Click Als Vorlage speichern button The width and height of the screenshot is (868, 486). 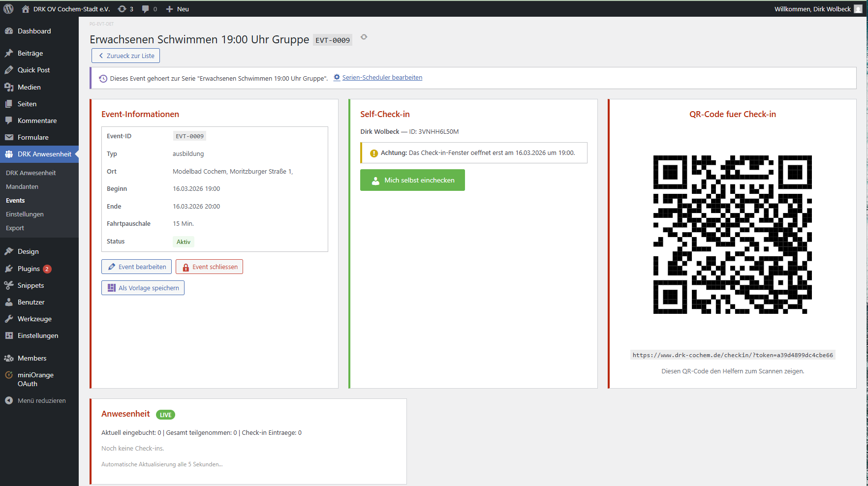tap(143, 288)
